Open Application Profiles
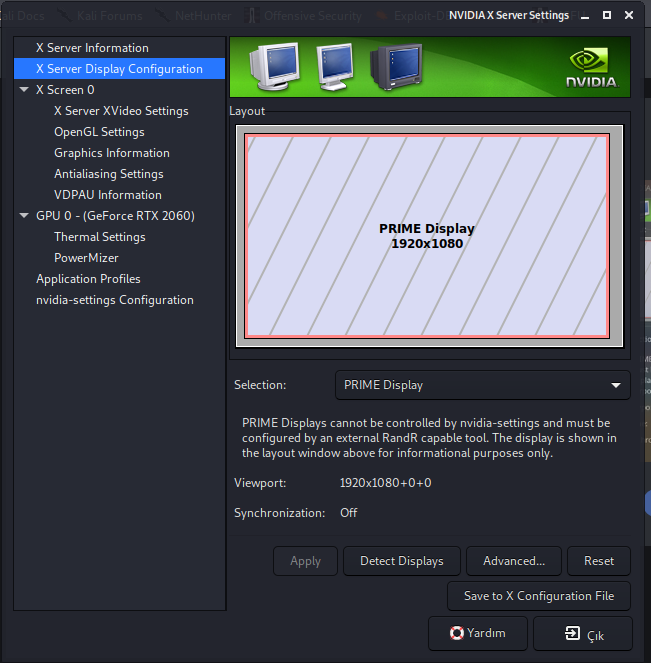This screenshot has height=663, width=651. (x=88, y=279)
